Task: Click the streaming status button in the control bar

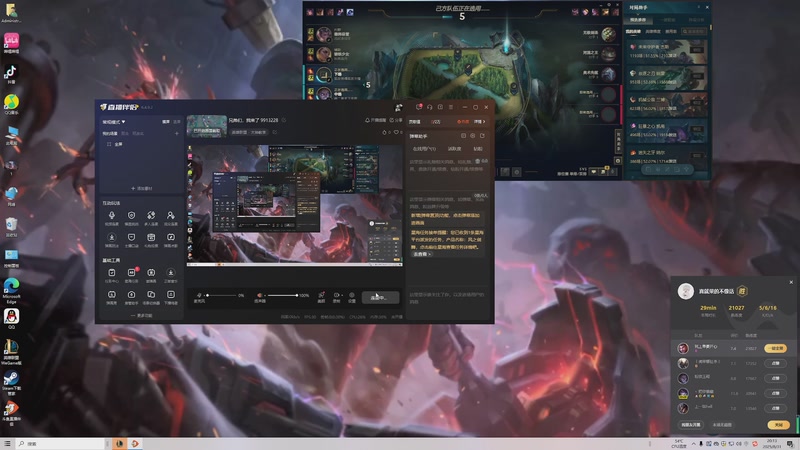Action: (380, 297)
